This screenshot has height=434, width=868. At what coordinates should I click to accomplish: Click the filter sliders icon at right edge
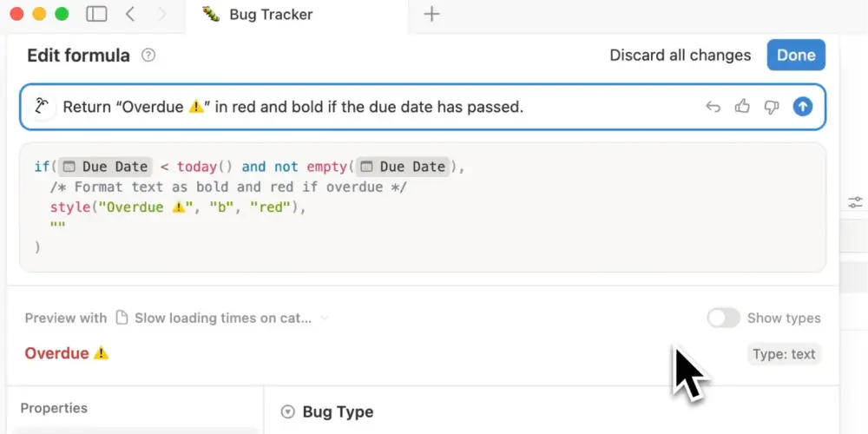[855, 202]
